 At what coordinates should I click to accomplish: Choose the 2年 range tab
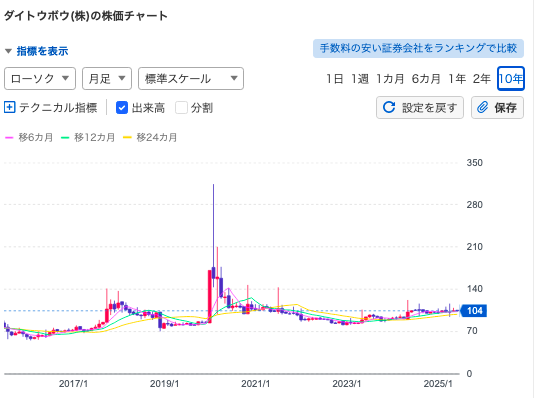click(x=481, y=79)
